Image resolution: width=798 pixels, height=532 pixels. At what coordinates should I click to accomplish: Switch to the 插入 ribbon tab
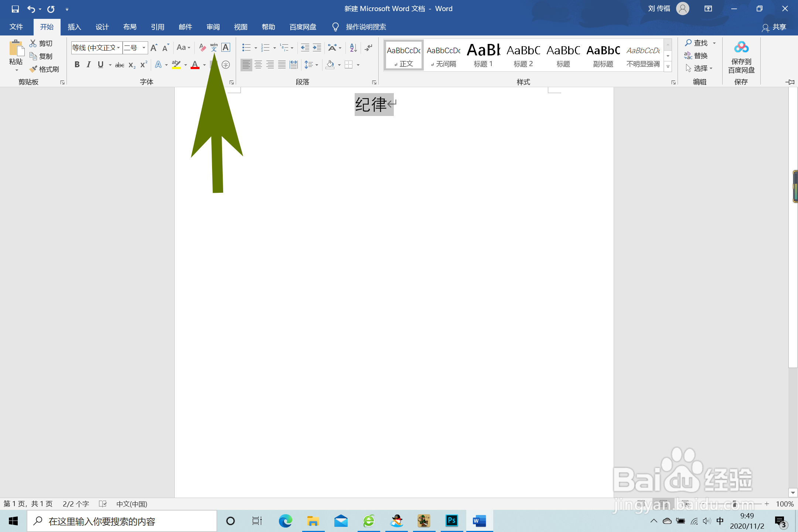74,27
